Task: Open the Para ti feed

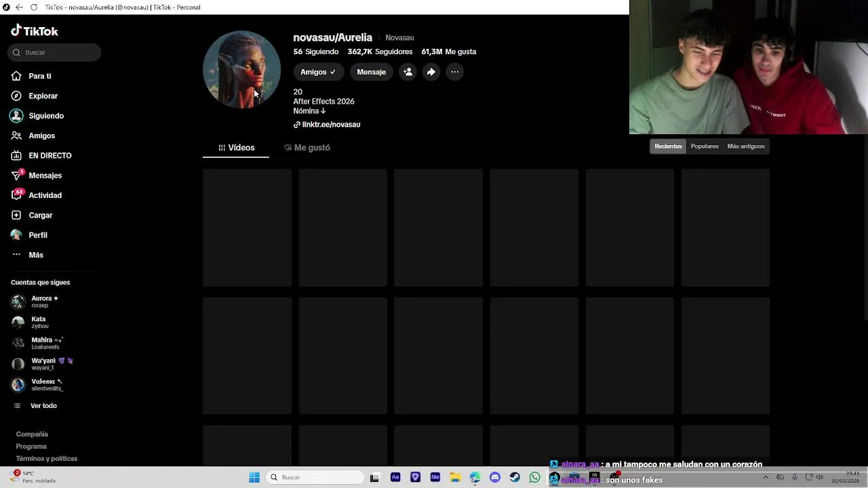Action: coord(39,76)
